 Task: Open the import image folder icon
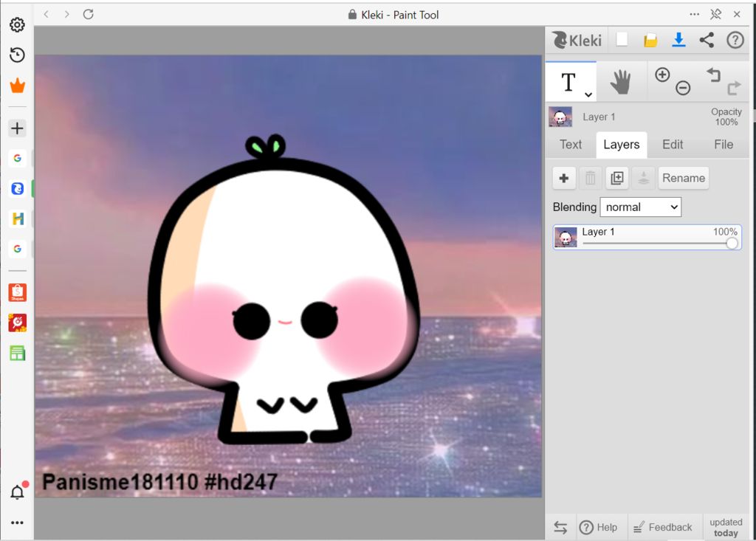point(650,40)
